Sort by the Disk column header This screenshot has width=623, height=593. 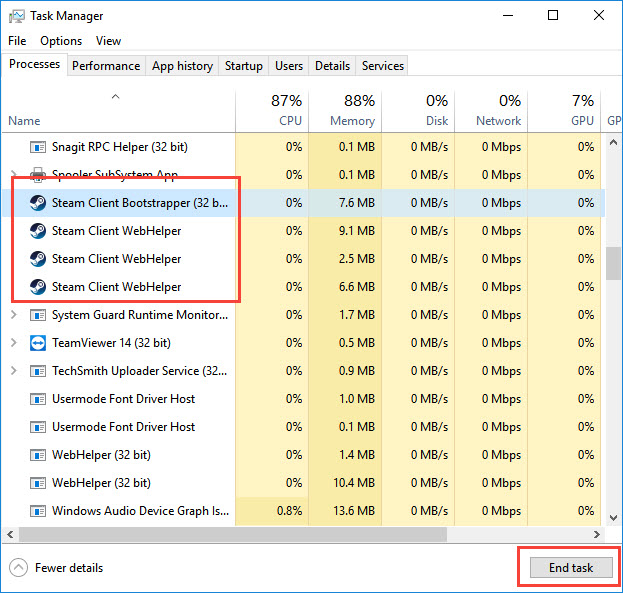pos(418,111)
